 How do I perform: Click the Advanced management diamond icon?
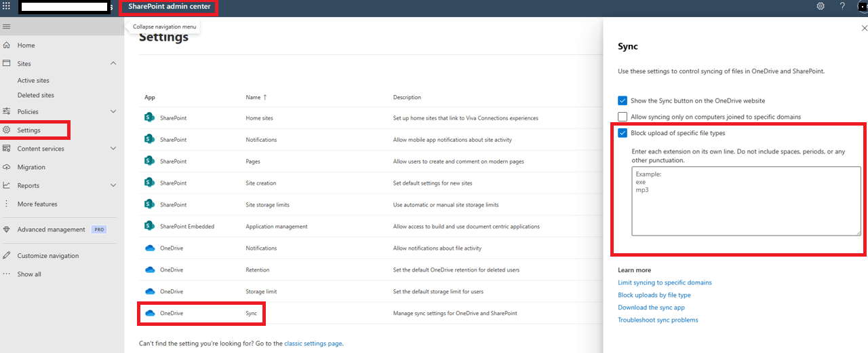(7, 229)
